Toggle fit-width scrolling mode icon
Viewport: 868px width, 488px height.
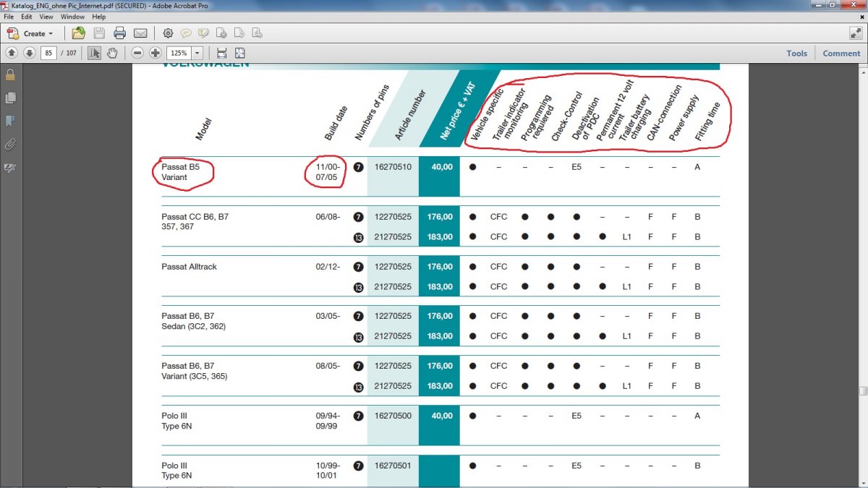[x=221, y=53]
